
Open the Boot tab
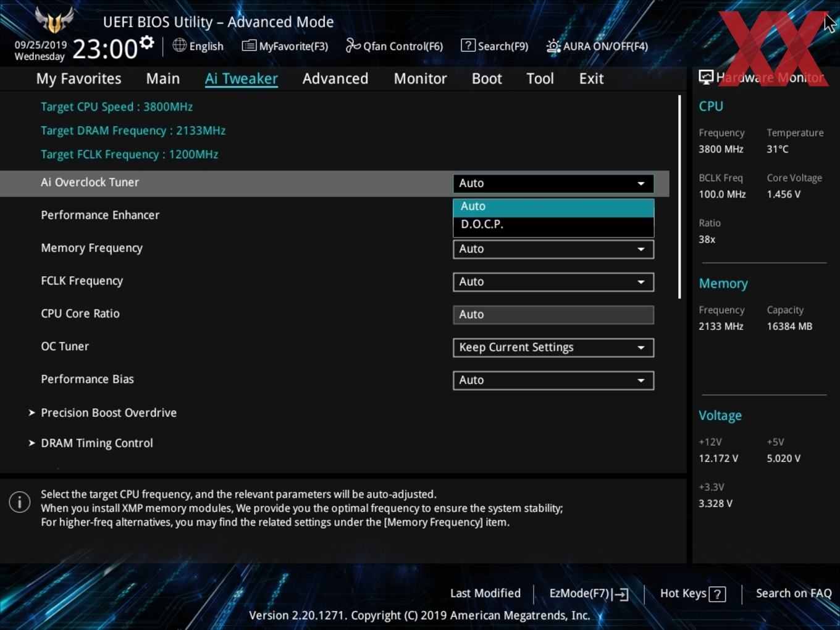(487, 78)
